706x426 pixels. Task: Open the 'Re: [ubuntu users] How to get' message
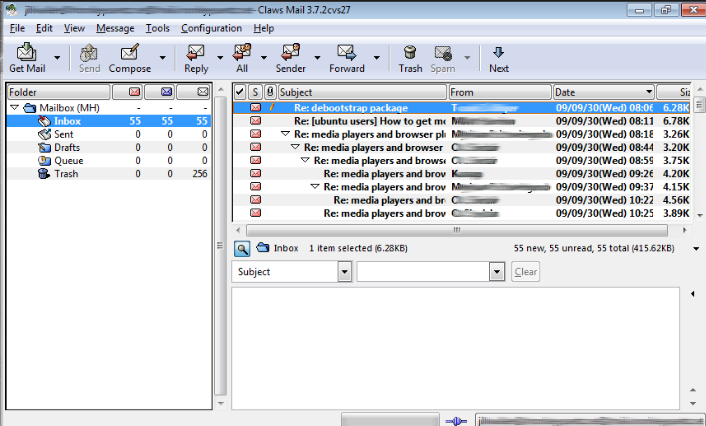point(462,121)
